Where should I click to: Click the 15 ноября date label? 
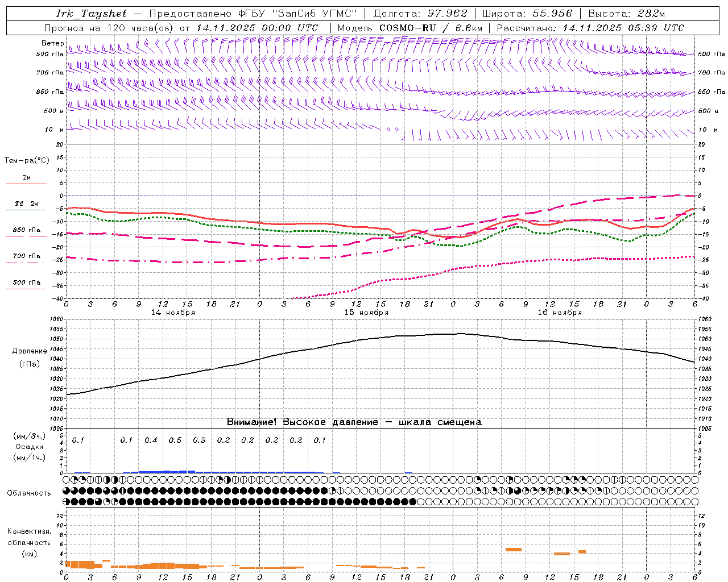point(366,313)
